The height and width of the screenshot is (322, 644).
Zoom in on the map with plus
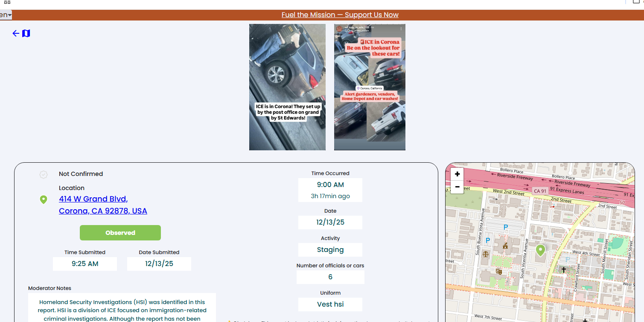click(x=457, y=174)
